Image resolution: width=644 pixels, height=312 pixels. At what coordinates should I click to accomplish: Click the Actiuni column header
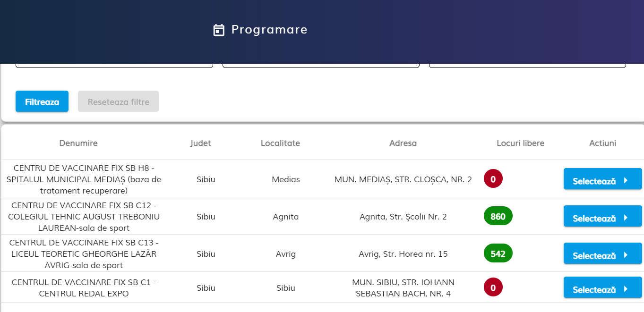pos(602,143)
